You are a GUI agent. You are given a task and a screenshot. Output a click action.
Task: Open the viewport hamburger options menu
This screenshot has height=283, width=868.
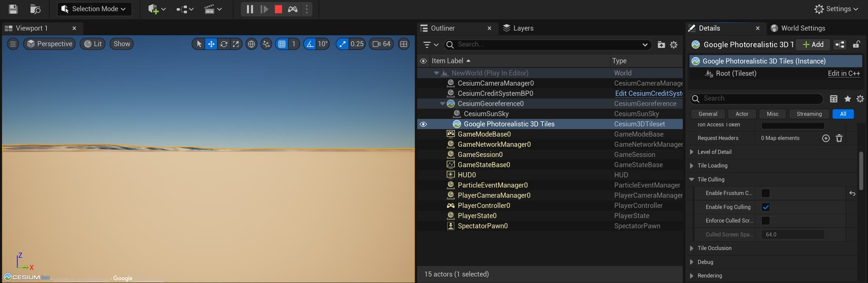coord(13,44)
